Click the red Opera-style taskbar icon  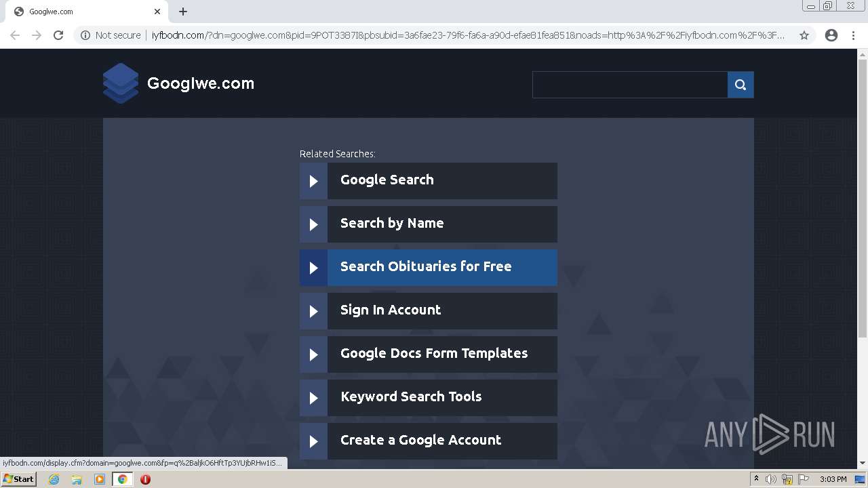(x=145, y=479)
